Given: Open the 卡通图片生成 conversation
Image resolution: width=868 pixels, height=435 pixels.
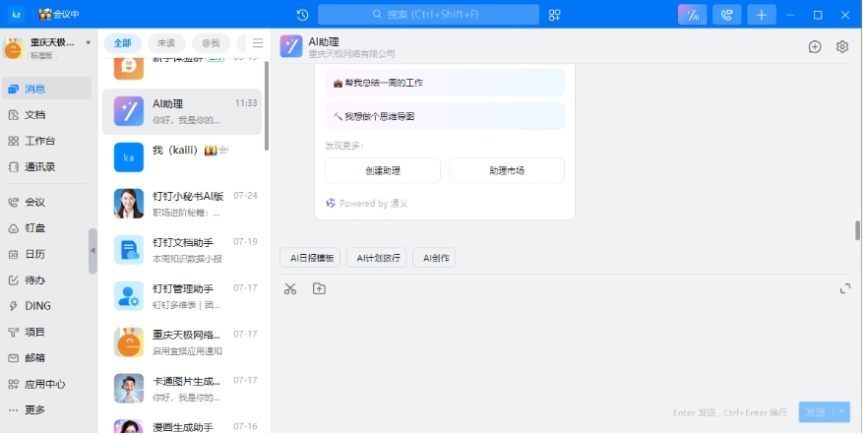Looking at the screenshot, I should [182, 389].
